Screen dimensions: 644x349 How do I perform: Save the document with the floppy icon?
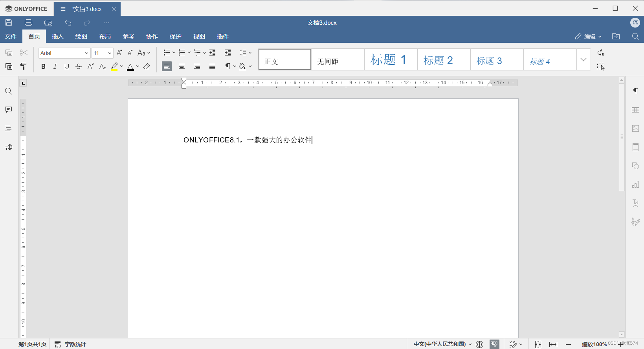(9, 22)
